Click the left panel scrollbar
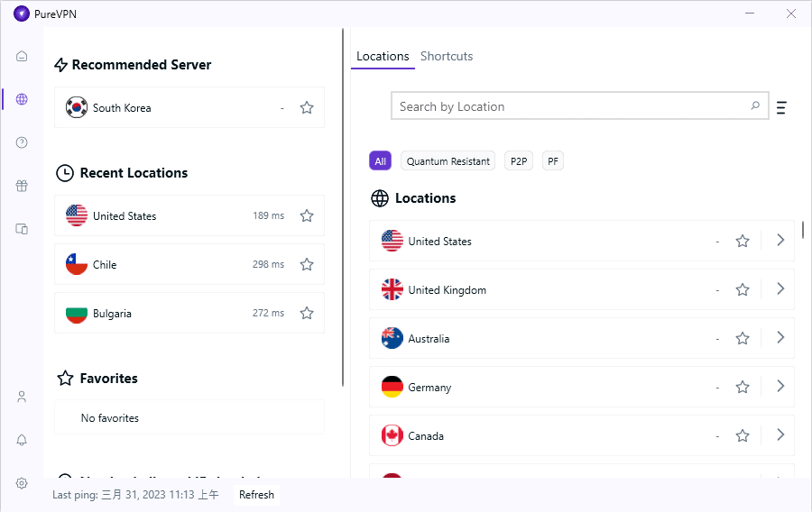 coord(343,206)
